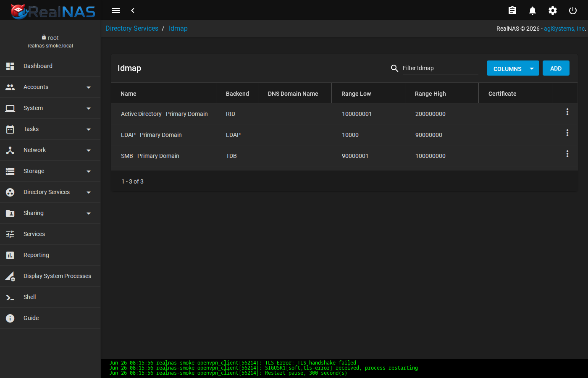
Task: Click the console log footer
Action: click(344, 368)
